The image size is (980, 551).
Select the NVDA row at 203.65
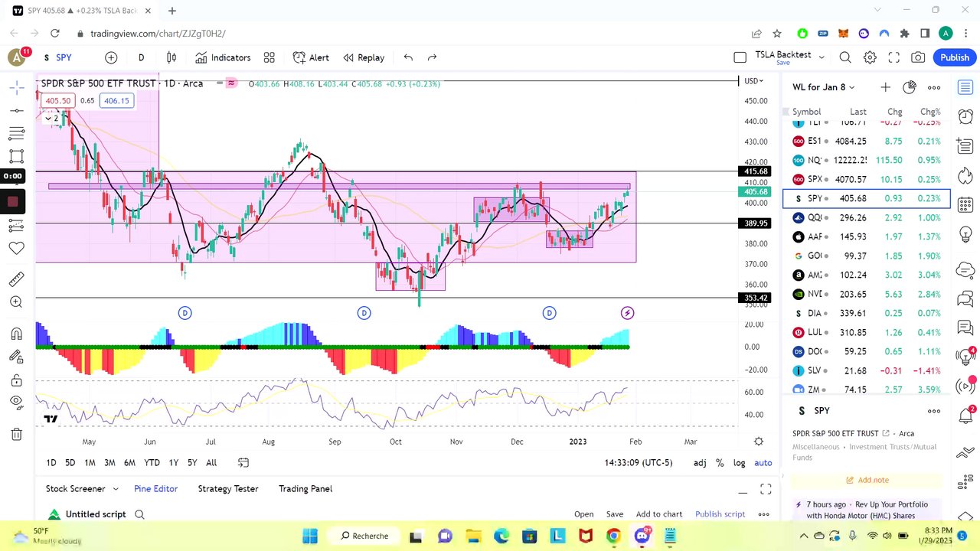click(x=867, y=294)
